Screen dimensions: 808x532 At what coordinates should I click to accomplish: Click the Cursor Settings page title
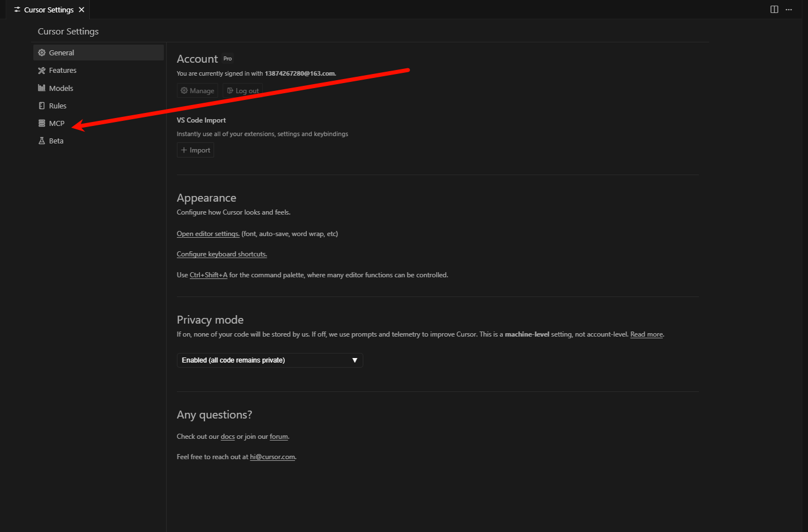68,32
